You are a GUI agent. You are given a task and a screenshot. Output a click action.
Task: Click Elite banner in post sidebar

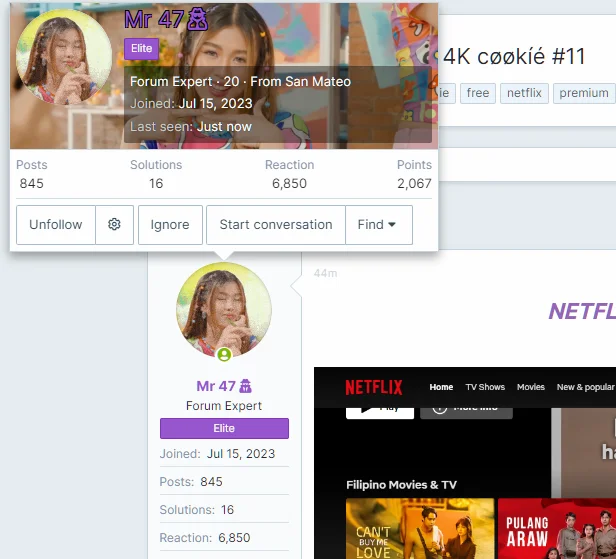click(224, 428)
